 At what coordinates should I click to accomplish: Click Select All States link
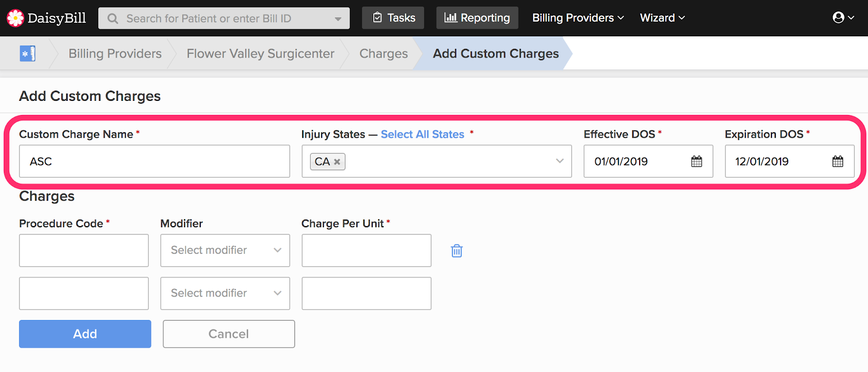click(423, 134)
